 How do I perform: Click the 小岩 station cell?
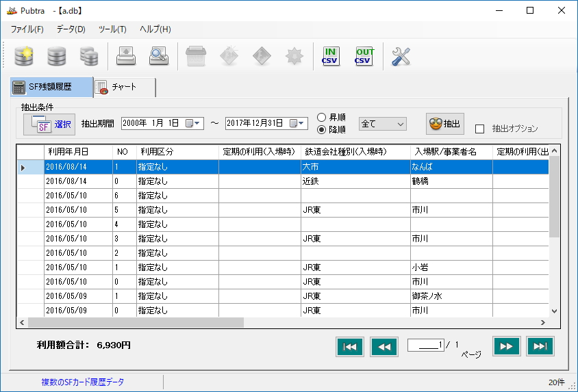coord(451,267)
